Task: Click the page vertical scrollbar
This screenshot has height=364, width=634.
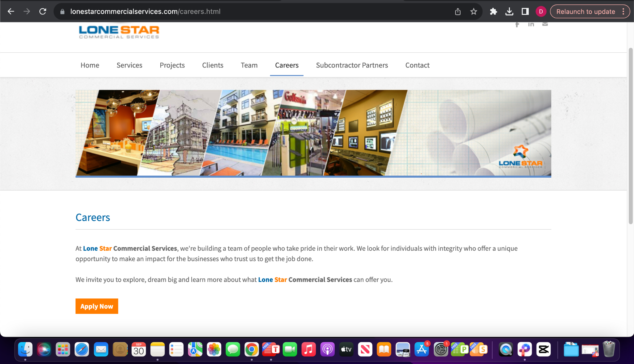Action: tap(631, 136)
